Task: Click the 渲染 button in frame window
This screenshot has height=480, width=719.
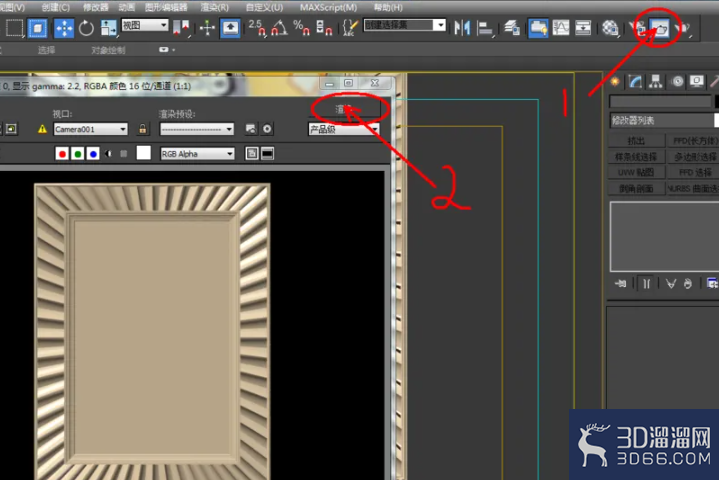Action: coord(343,109)
